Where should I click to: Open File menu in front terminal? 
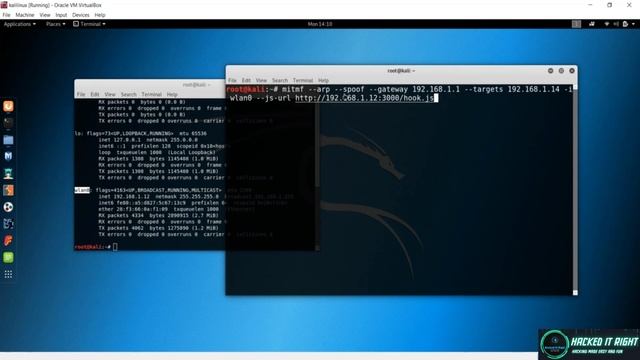(232, 80)
